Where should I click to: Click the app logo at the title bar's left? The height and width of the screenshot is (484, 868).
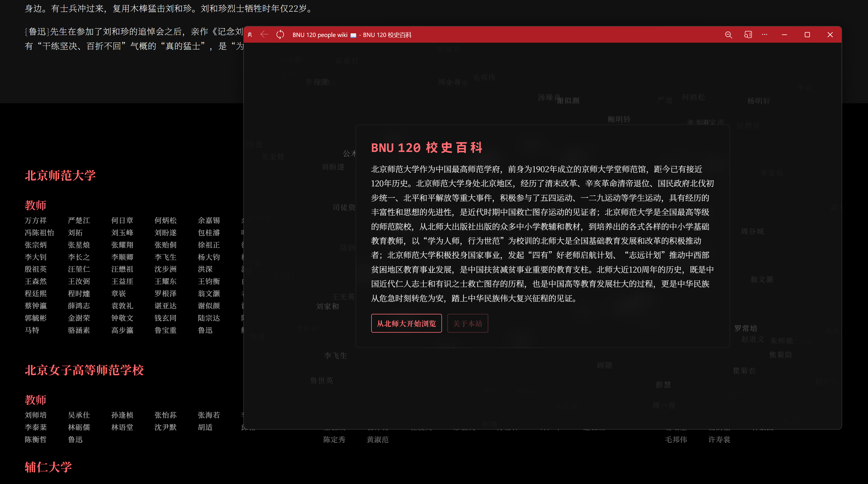[250, 34]
